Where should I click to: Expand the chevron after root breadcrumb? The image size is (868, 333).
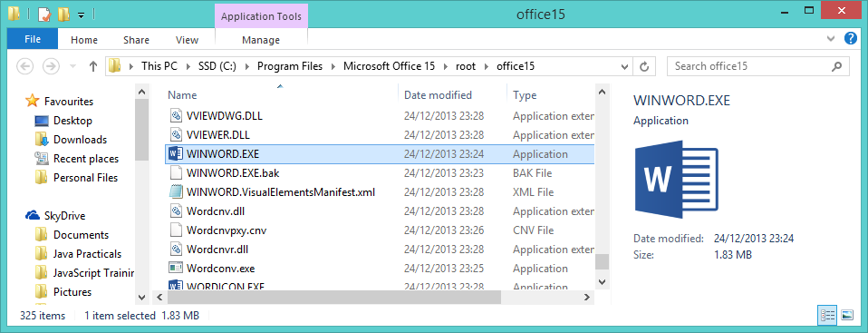click(x=486, y=66)
